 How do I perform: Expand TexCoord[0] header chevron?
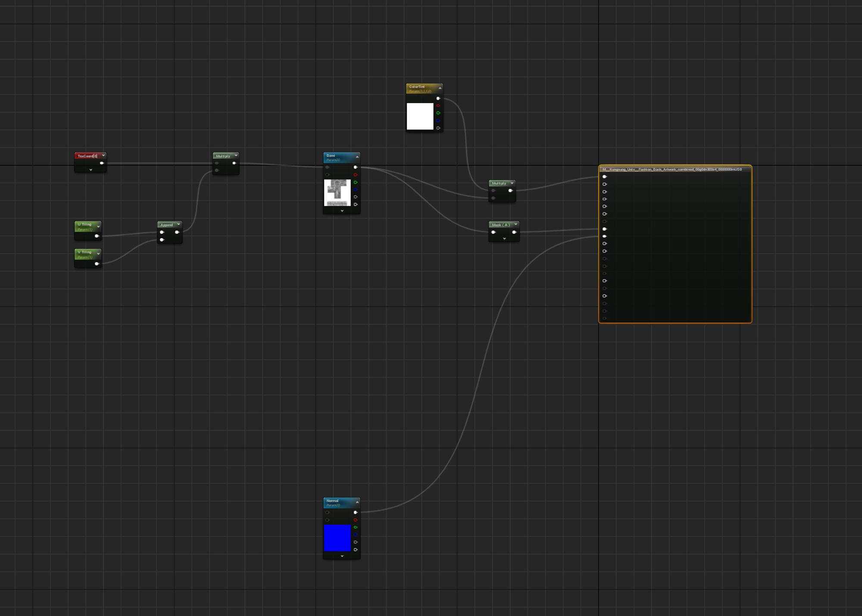coord(103,155)
